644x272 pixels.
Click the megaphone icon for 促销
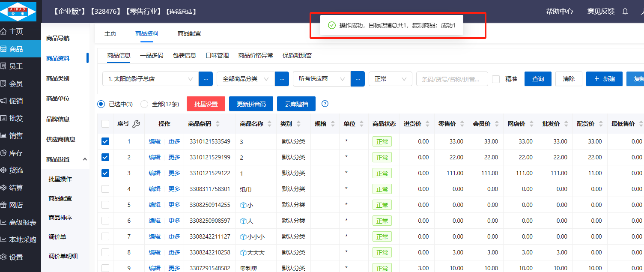(x=4, y=101)
